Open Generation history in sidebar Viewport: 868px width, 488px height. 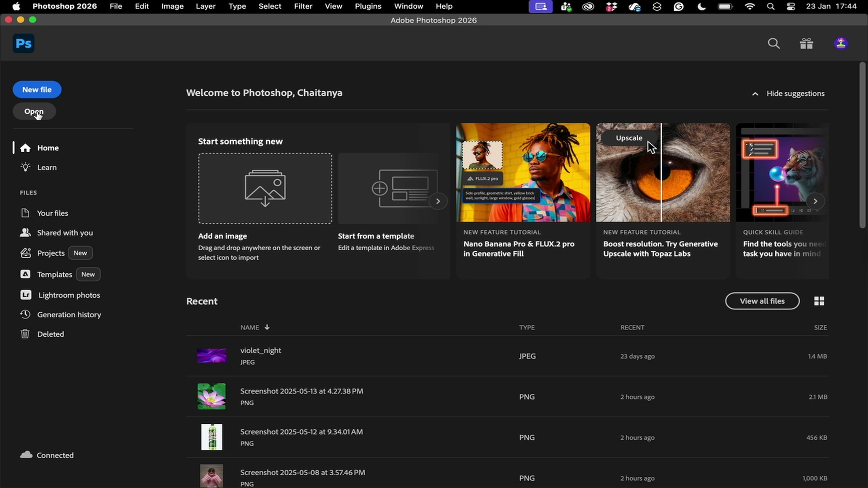pyautogui.click(x=69, y=314)
